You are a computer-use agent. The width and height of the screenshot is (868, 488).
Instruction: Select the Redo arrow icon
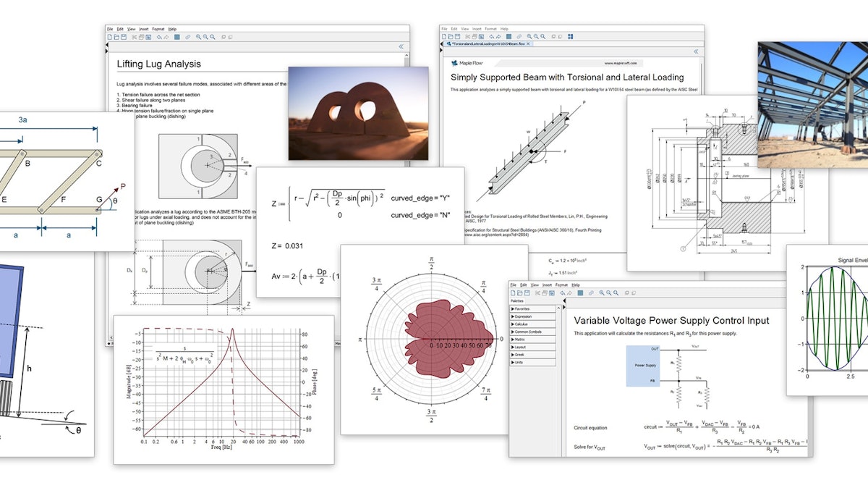(x=498, y=36)
